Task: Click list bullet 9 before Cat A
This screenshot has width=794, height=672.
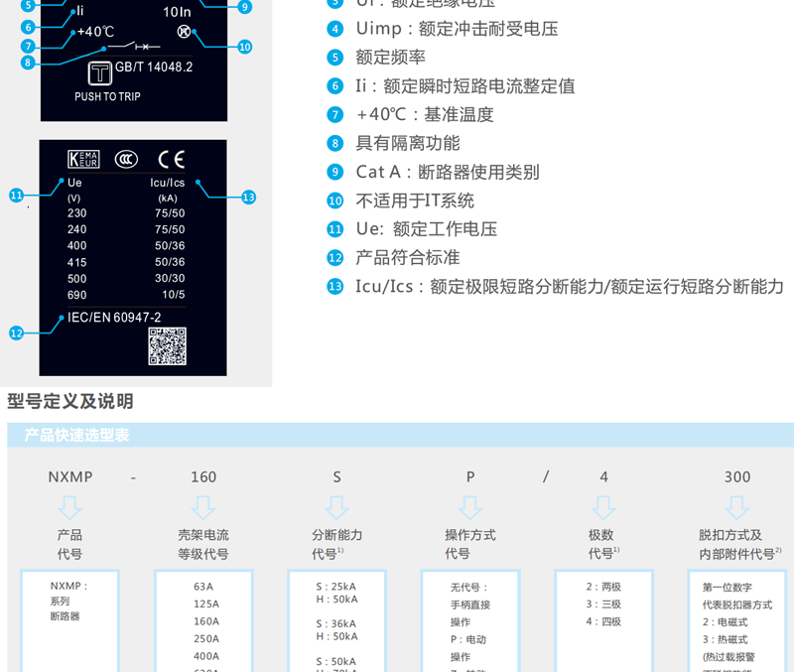Action: [334, 172]
